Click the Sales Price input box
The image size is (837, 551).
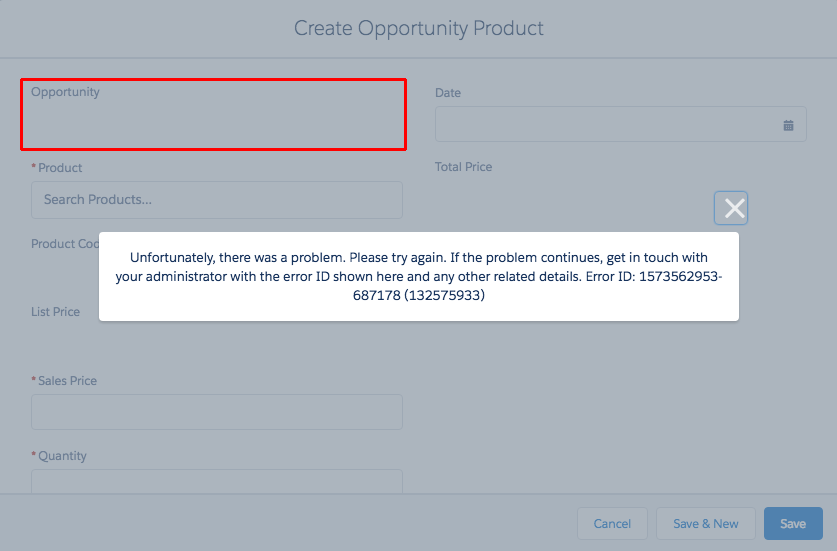click(216, 412)
